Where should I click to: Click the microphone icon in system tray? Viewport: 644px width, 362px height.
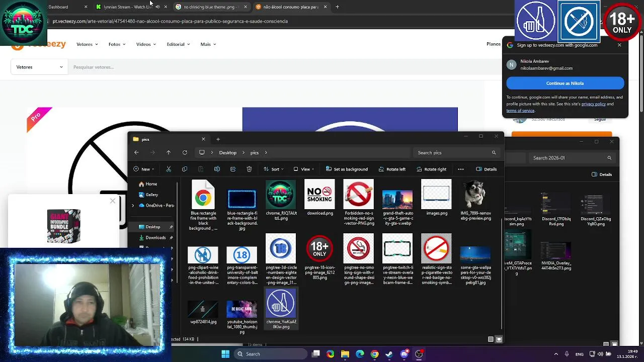tap(567, 354)
